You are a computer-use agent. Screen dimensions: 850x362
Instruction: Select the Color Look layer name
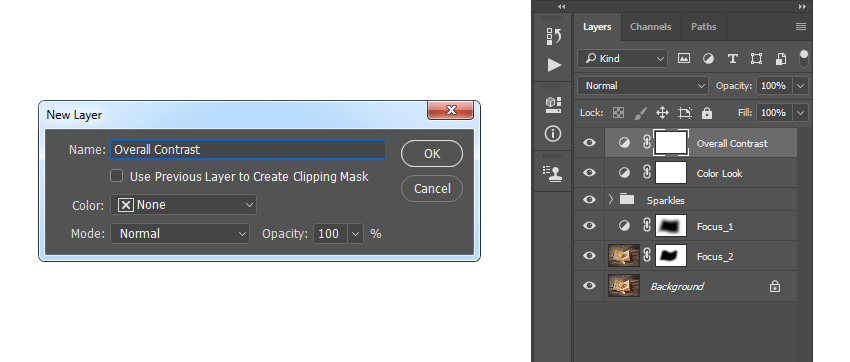(x=719, y=173)
